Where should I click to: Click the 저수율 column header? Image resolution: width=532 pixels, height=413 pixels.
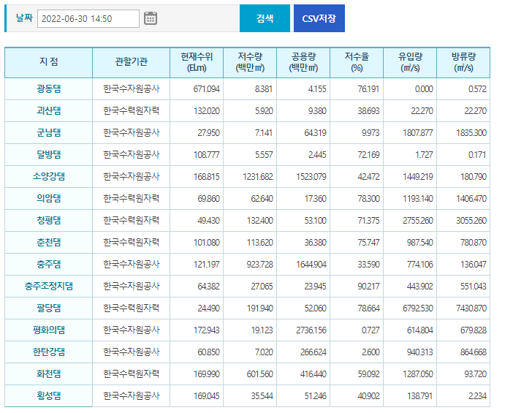[x=357, y=63]
